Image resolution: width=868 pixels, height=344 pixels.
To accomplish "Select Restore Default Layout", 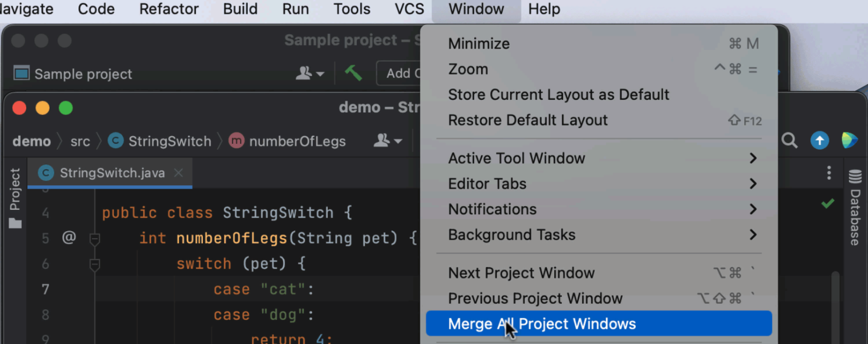I will click(598, 120).
